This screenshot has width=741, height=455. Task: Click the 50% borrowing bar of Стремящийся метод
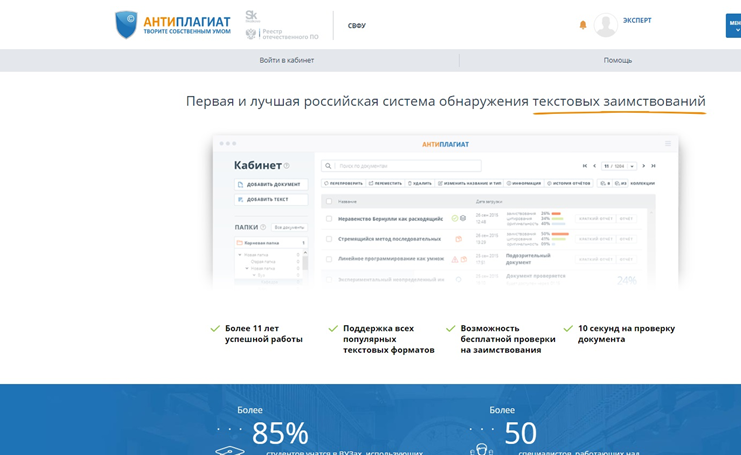(x=560, y=234)
